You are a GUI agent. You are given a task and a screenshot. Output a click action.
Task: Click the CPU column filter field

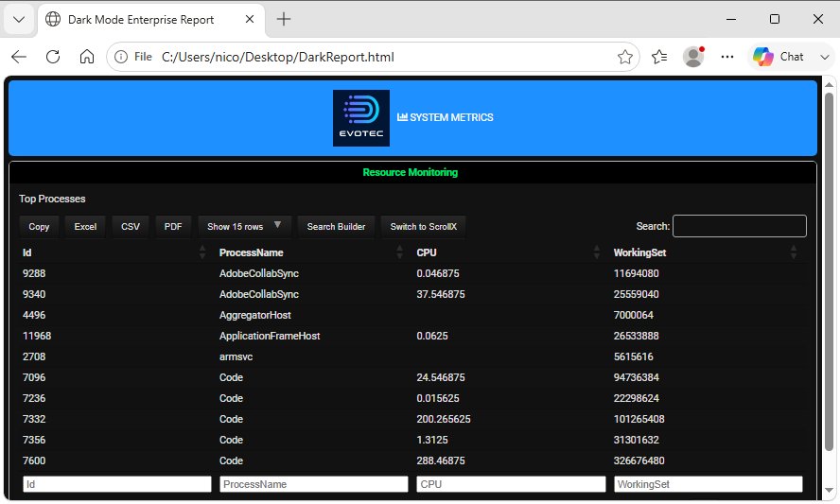[511, 484]
